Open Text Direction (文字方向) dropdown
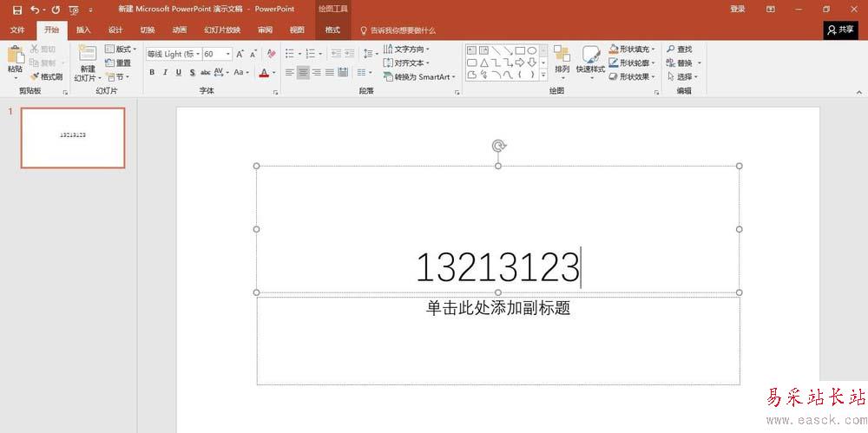 [406, 49]
